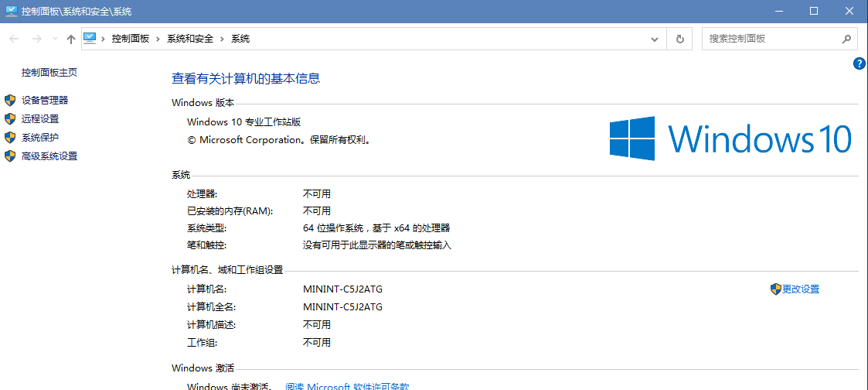Click the Back navigation arrow
Image resolution: width=868 pixels, height=390 pixels.
click(x=15, y=39)
